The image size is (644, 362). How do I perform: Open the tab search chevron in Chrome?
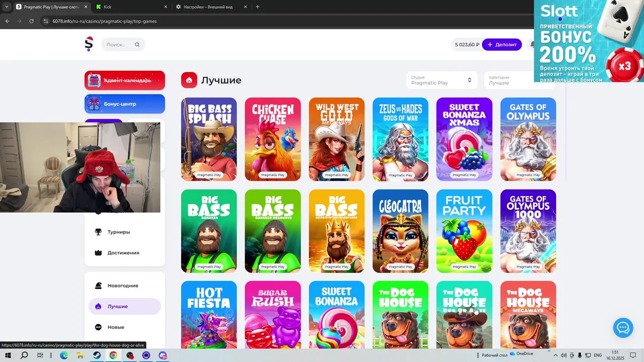click(x=7, y=7)
